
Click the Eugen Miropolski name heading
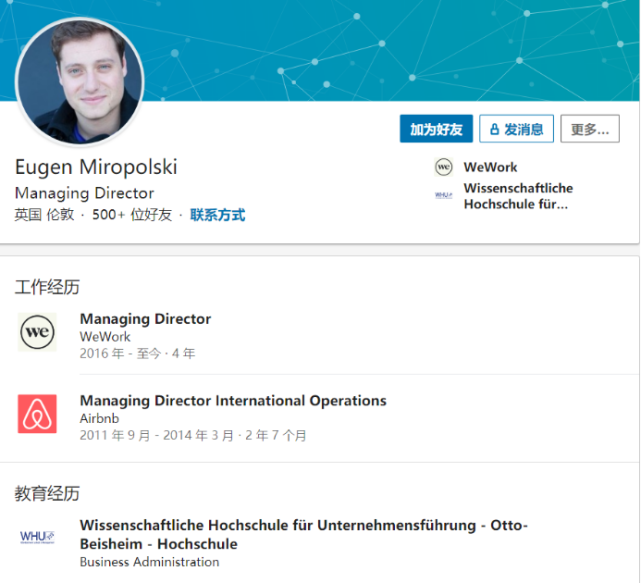[96, 167]
